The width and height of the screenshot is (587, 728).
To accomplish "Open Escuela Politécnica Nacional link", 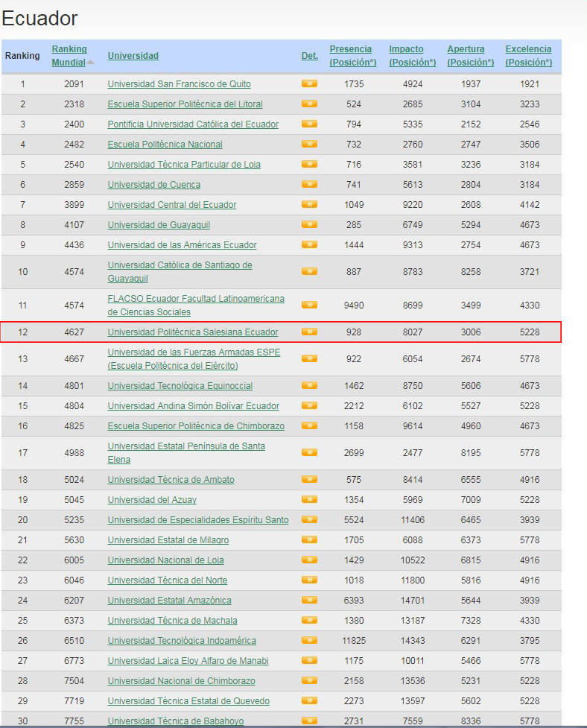I will coord(165,145).
